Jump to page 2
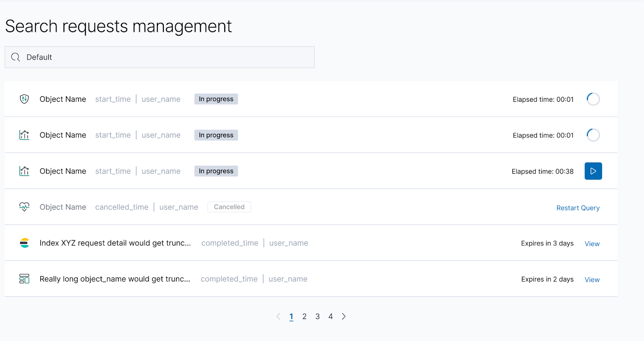 305,316
